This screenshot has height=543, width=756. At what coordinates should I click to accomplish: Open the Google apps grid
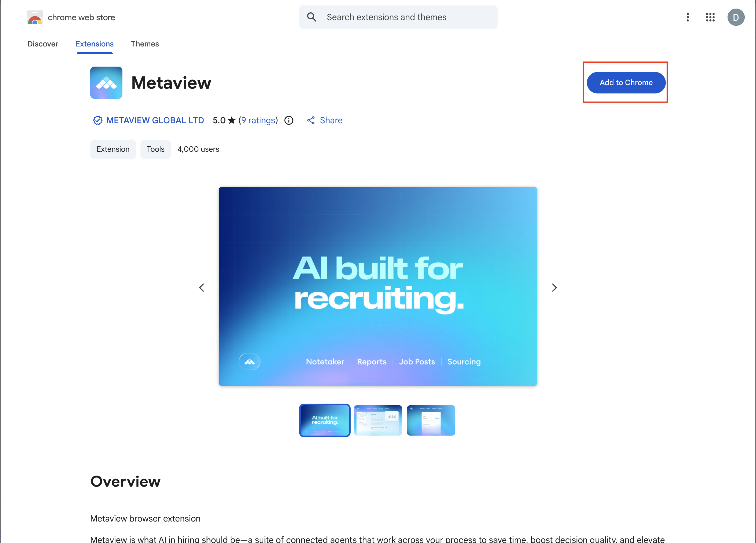tap(710, 17)
